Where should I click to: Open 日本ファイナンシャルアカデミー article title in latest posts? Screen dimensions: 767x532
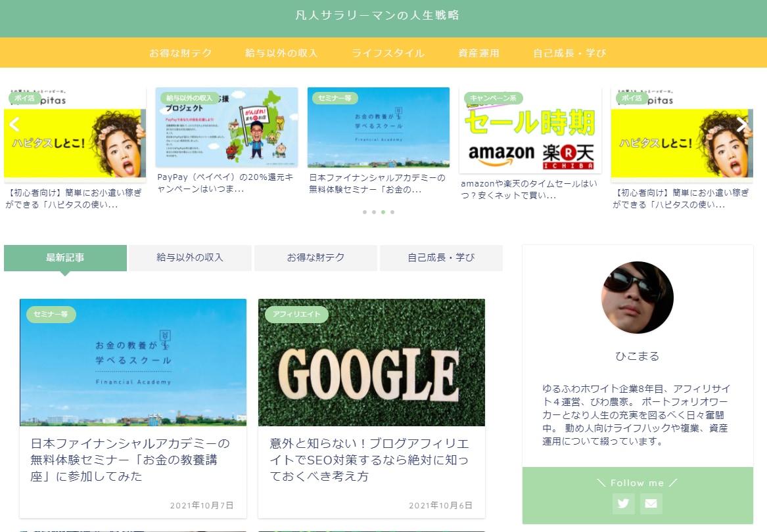pos(130,460)
